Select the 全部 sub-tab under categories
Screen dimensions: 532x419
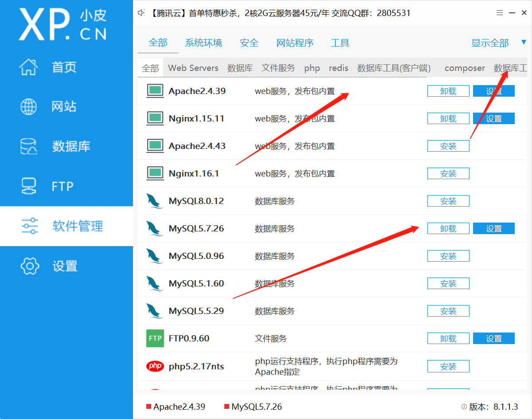tap(150, 68)
